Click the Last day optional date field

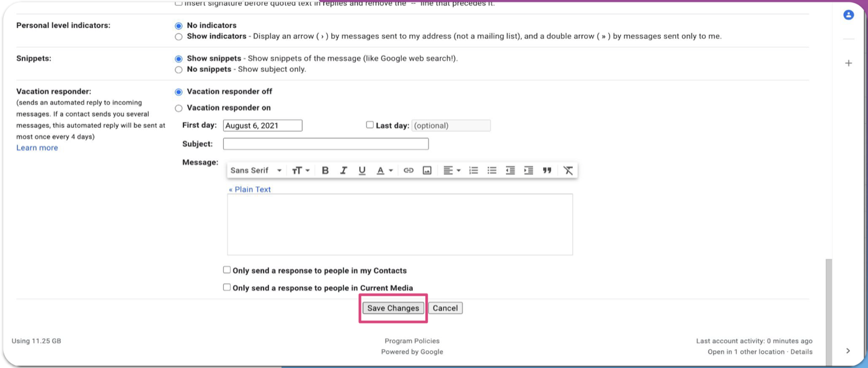pyautogui.click(x=451, y=125)
